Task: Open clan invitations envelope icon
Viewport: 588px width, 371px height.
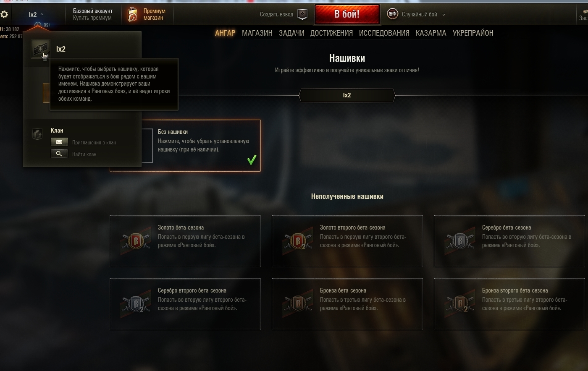Action: pos(59,142)
